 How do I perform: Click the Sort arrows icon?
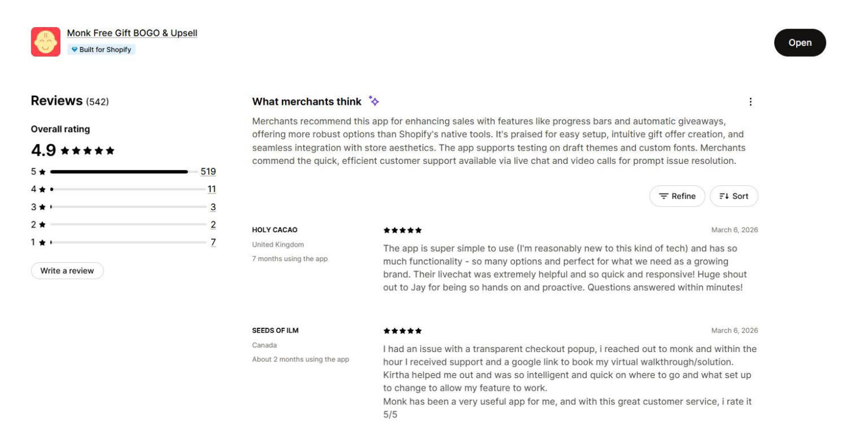725,196
